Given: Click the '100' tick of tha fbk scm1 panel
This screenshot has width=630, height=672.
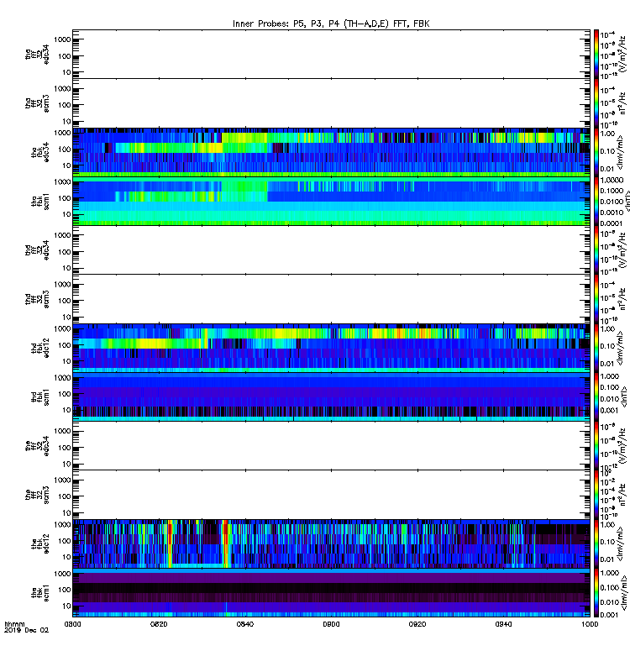Looking at the screenshot, I should pyautogui.click(x=65, y=198).
